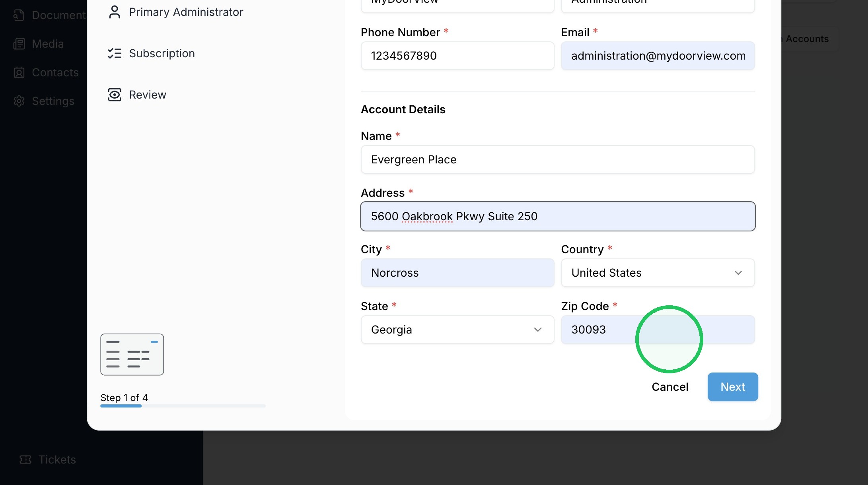Click the Review eye icon
This screenshot has width=868, height=485.
coord(115,95)
